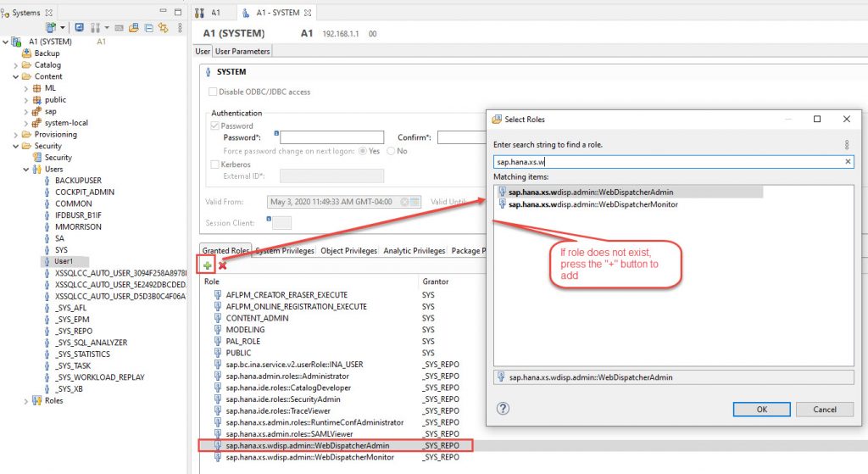Click the Password input field
This screenshot has height=474, width=868.
click(x=332, y=137)
